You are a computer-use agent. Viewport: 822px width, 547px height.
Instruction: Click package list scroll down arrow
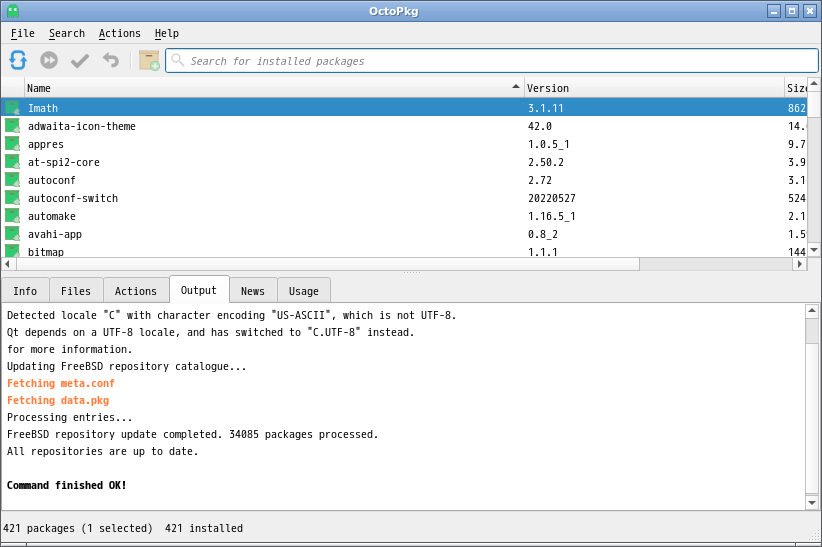[814, 250]
